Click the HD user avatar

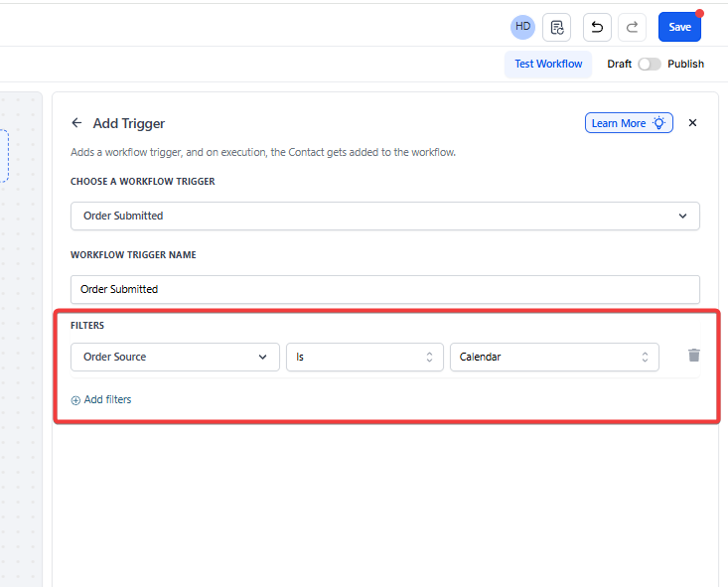pos(522,27)
